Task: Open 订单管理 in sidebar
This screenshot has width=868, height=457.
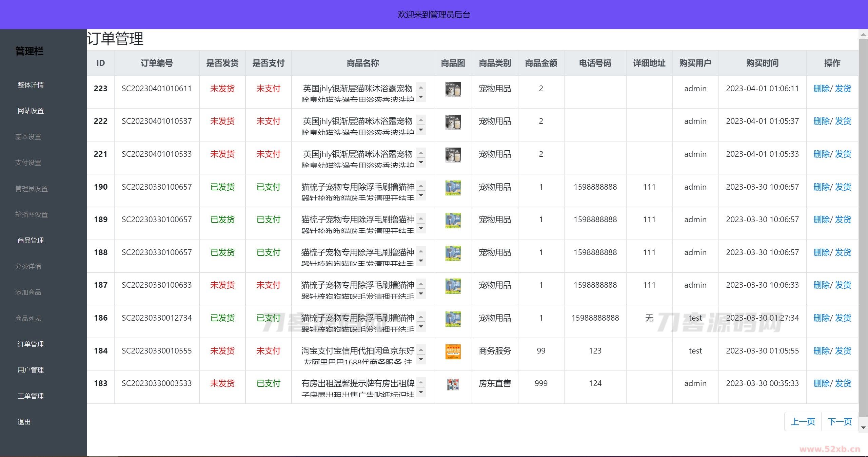Action: click(x=31, y=344)
